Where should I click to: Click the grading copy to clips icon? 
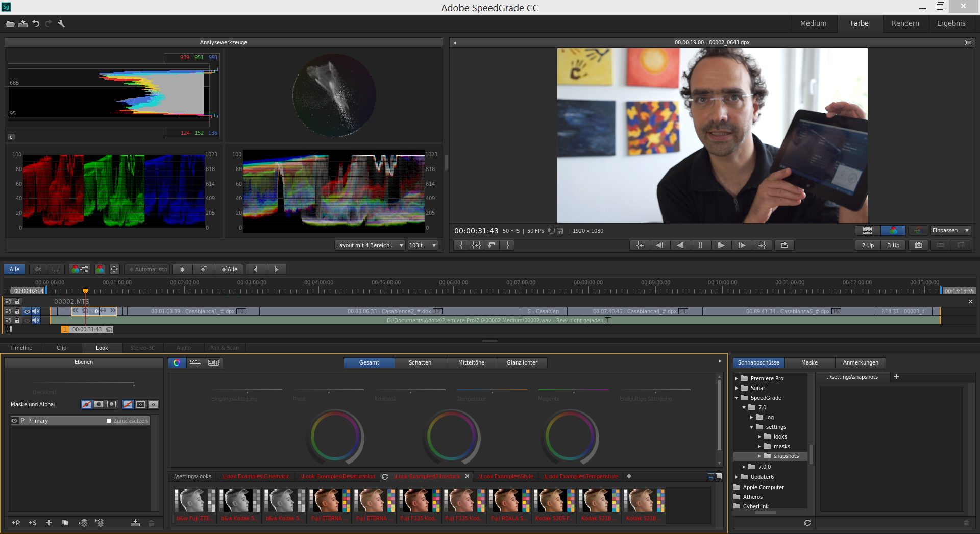tap(80, 269)
